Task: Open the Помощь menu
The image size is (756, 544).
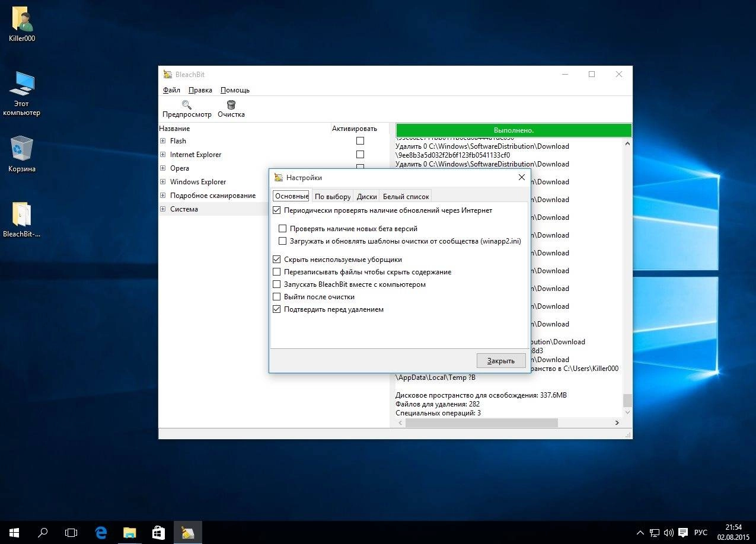Action: point(235,90)
